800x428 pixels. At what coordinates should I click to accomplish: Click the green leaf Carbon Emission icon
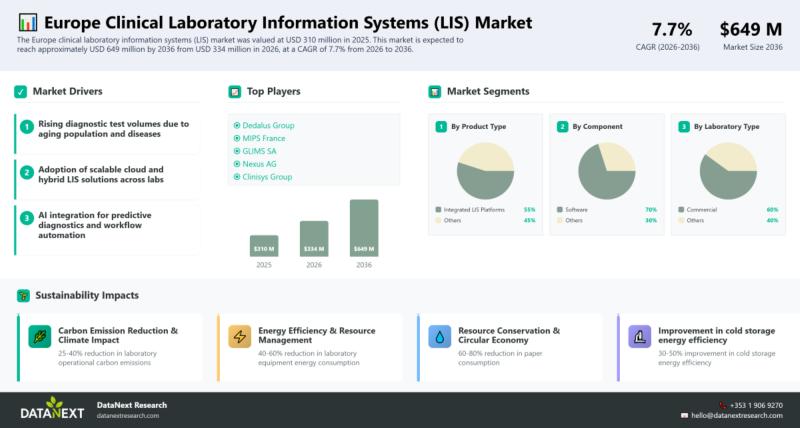pos(39,337)
